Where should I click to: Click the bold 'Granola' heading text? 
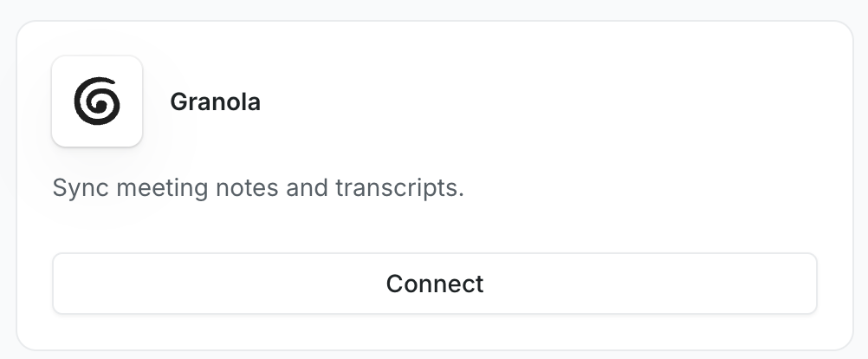tap(215, 102)
